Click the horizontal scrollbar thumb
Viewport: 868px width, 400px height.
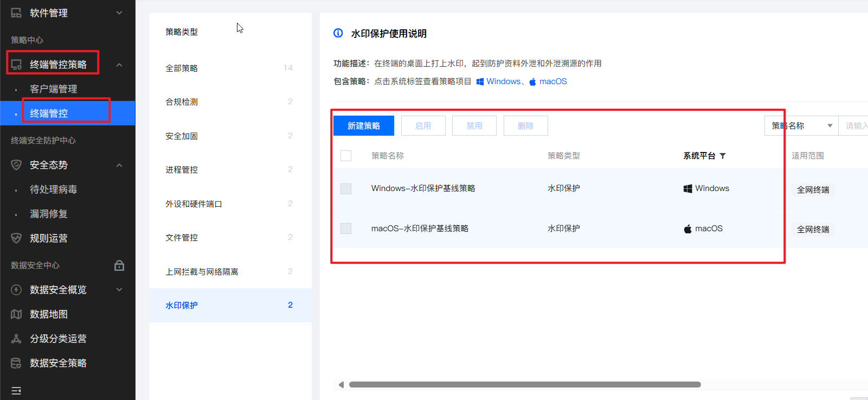(x=525, y=385)
